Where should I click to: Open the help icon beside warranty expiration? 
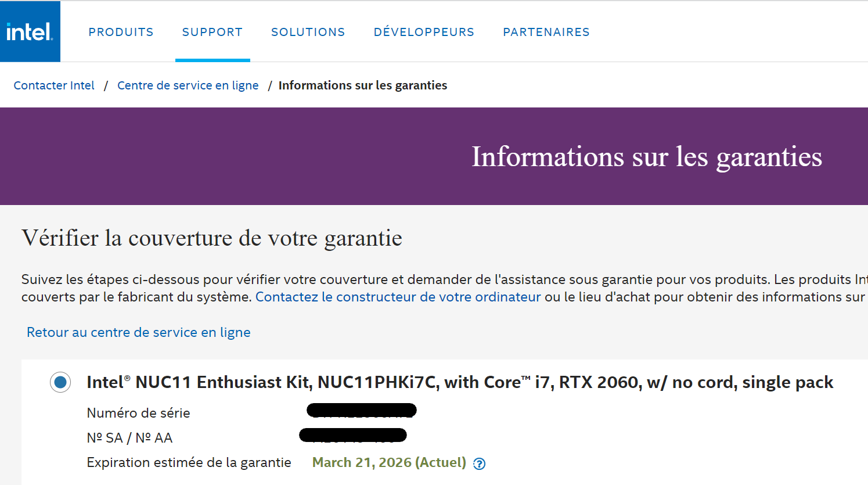tap(479, 464)
